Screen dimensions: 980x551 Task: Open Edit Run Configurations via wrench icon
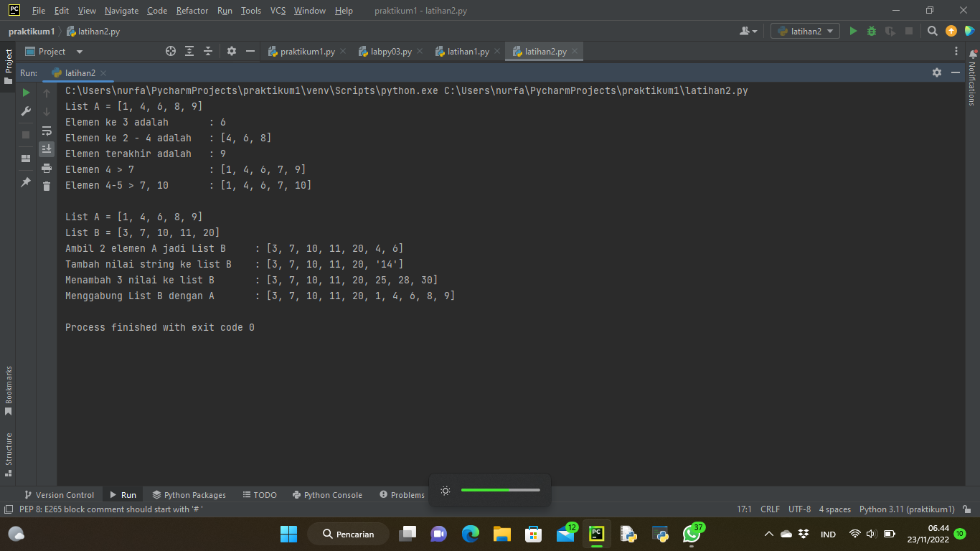click(25, 111)
